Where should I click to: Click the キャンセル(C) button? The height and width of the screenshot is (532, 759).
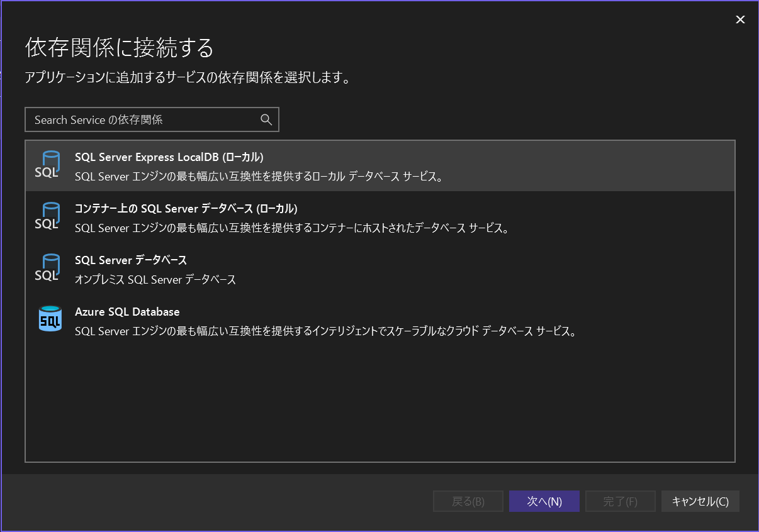tap(700, 501)
